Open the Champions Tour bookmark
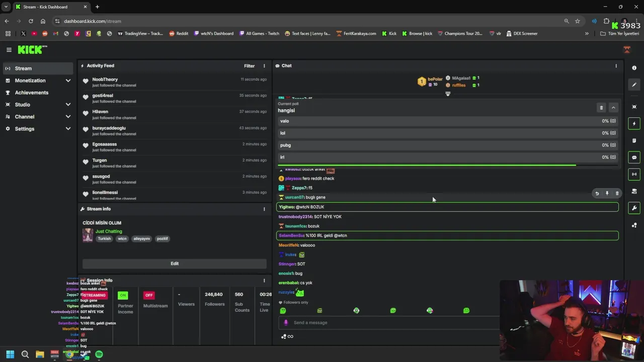 pos(460,34)
